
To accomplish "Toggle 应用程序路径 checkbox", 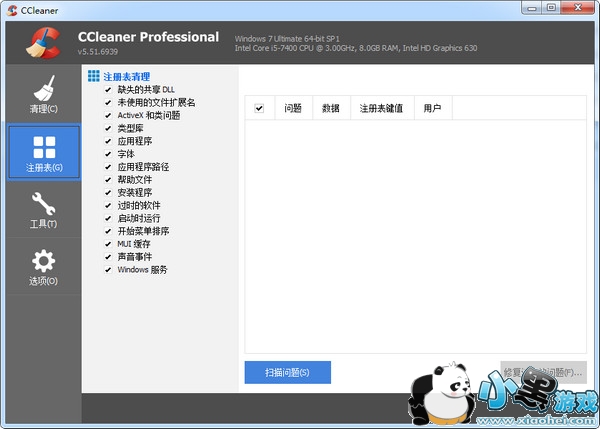I will click(108, 167).
